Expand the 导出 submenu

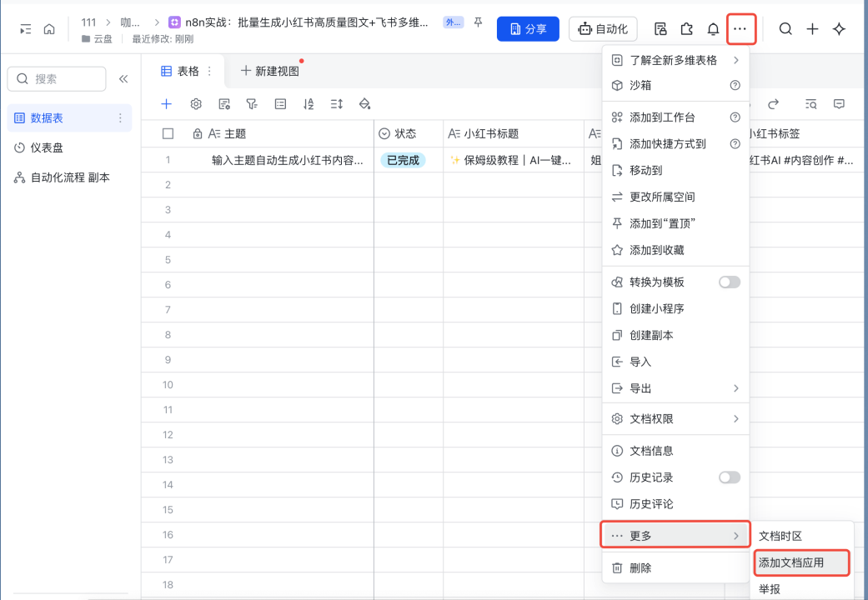coord(675,387)
